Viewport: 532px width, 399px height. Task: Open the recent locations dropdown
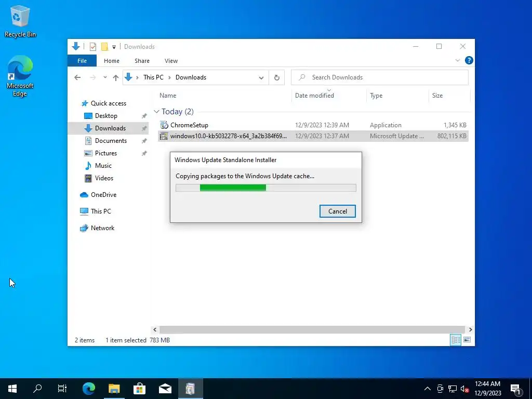pos(105,77)
